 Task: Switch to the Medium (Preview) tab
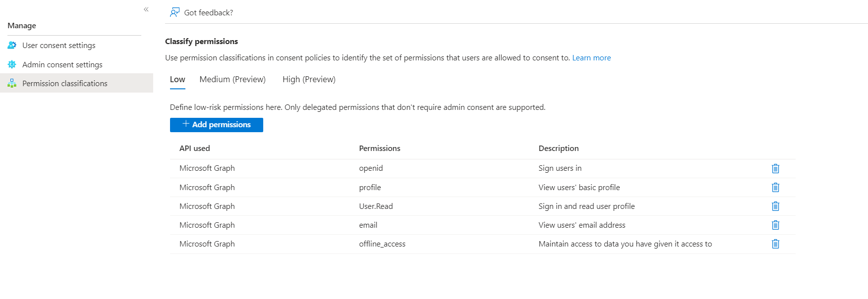(x=232, y=79)
